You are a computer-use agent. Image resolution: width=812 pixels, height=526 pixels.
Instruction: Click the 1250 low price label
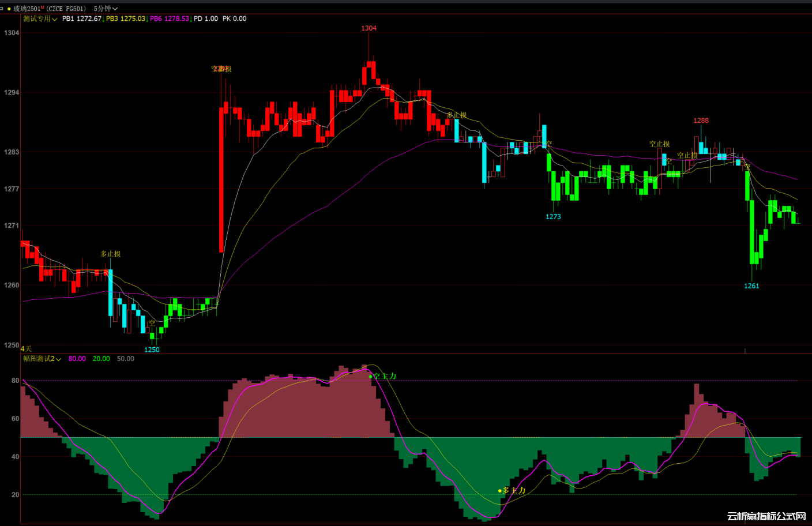(152, 350)
